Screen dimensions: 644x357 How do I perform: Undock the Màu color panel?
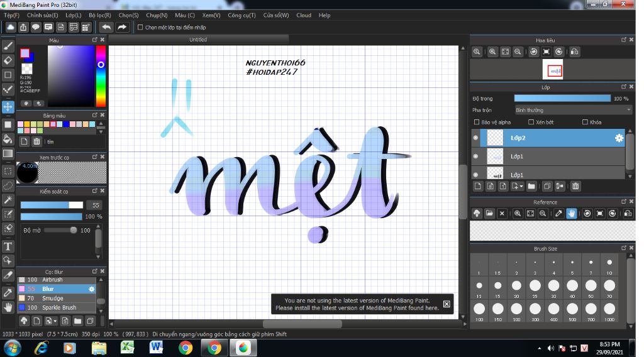click(x=95, y=40)
